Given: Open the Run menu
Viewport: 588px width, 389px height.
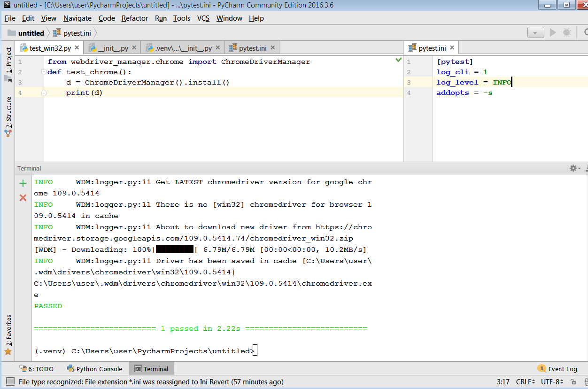Looking at the screenshot, I should point(161,18).
